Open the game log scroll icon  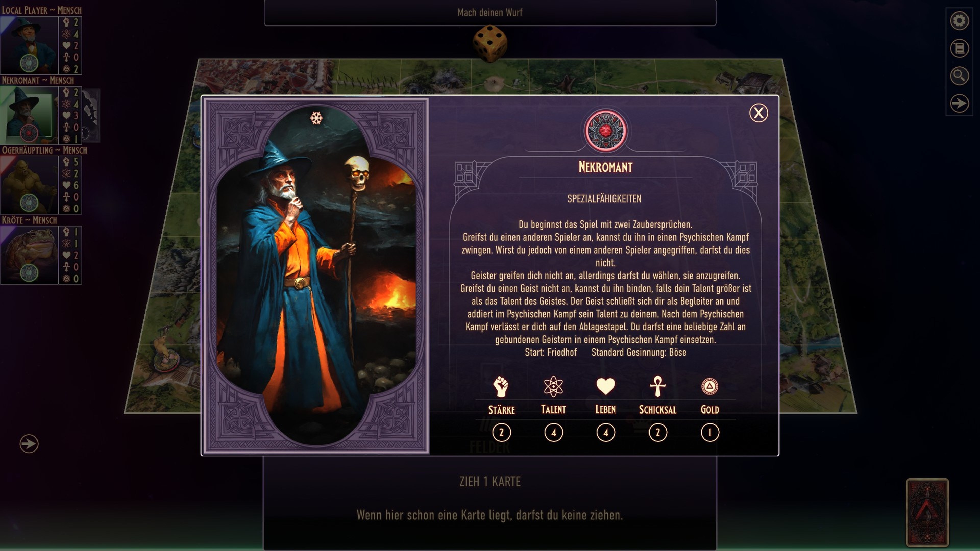tap(959, 48)
